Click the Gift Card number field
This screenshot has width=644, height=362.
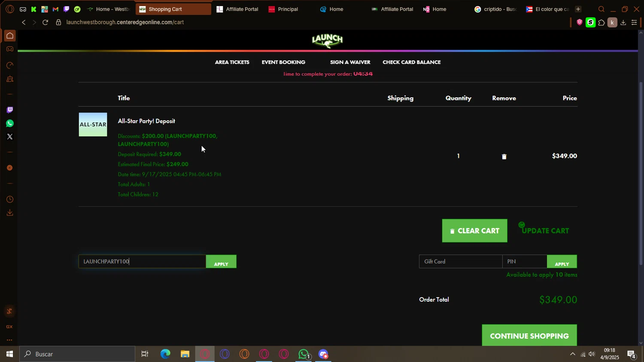(x=461, y=262)
